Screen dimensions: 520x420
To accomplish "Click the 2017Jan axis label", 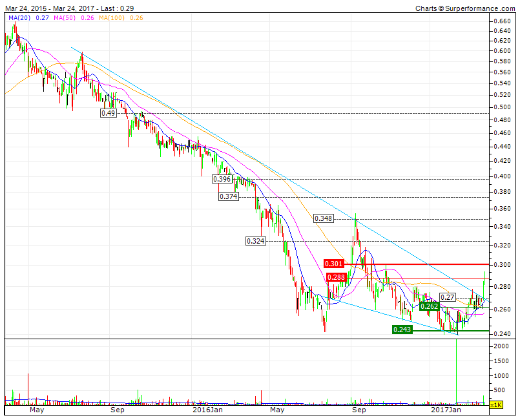I will coord(446,410).
